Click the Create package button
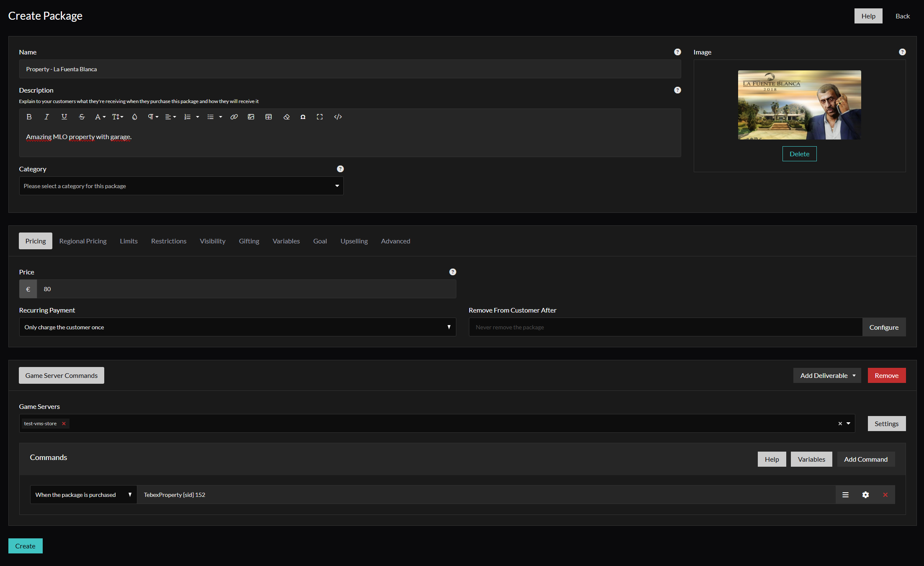 pos(25,546)
